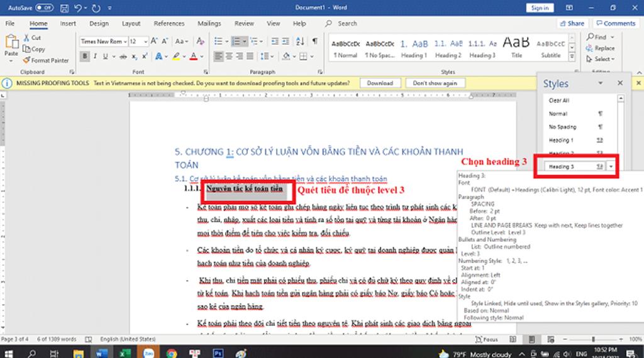Open Focus mode from status bar
The height and width of the screenshot is (358, 644).
[x=487, y=340]
